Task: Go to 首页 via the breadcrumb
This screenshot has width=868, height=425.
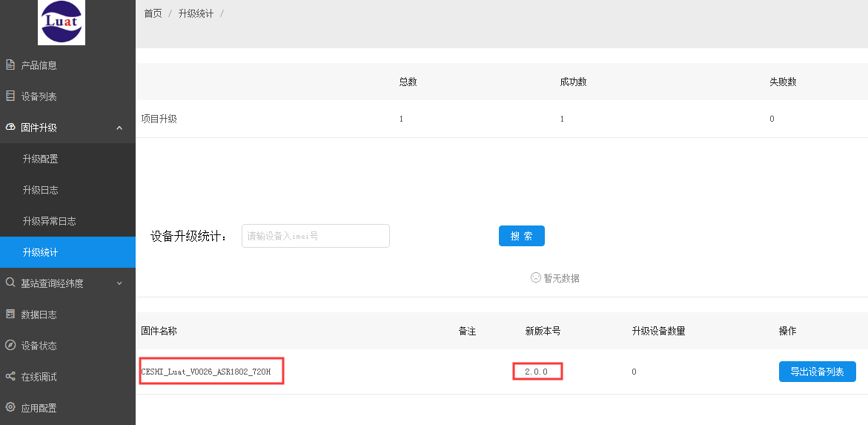Action: point(153,14)
